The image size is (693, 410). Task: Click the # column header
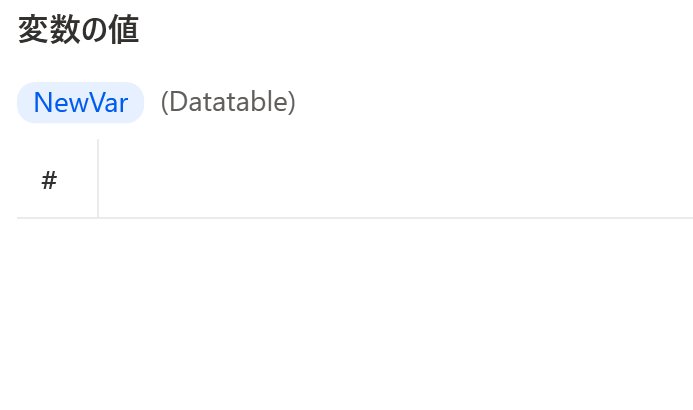point(49,180)
